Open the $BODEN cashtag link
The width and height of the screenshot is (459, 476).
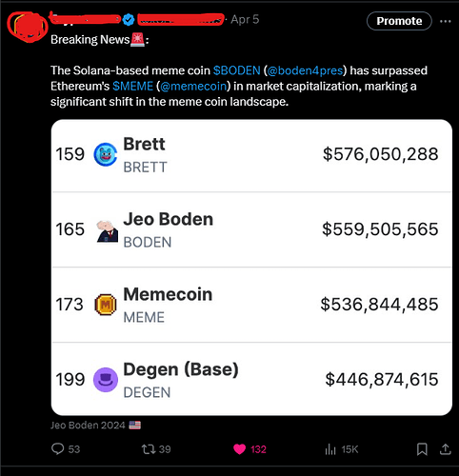[236, 70]
